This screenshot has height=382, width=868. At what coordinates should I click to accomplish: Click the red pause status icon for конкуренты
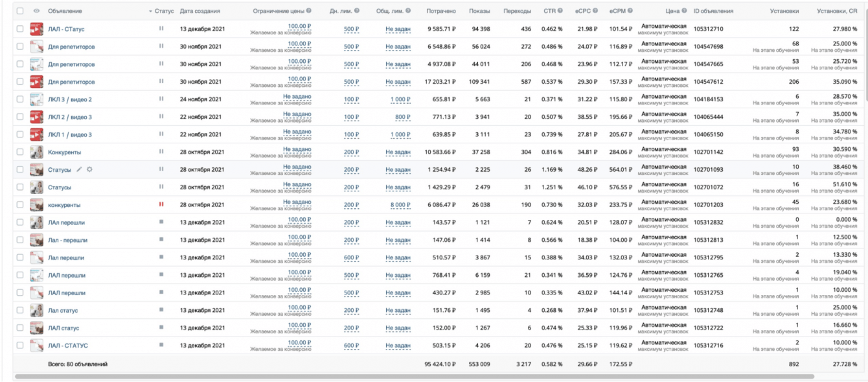[161, 204]
